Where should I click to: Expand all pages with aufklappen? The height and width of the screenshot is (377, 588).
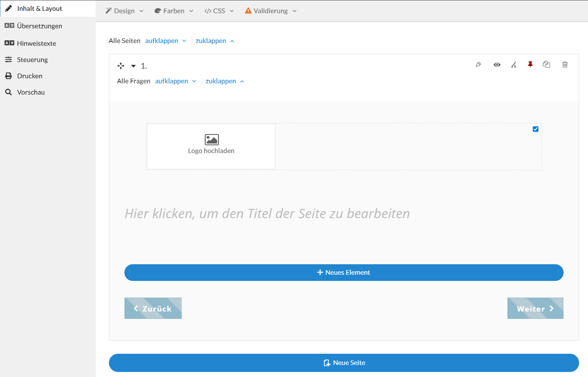(x=162, y=40)
